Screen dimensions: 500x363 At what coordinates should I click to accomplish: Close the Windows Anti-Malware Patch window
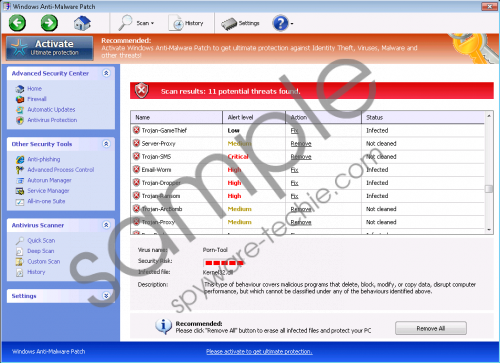[489, 6]
